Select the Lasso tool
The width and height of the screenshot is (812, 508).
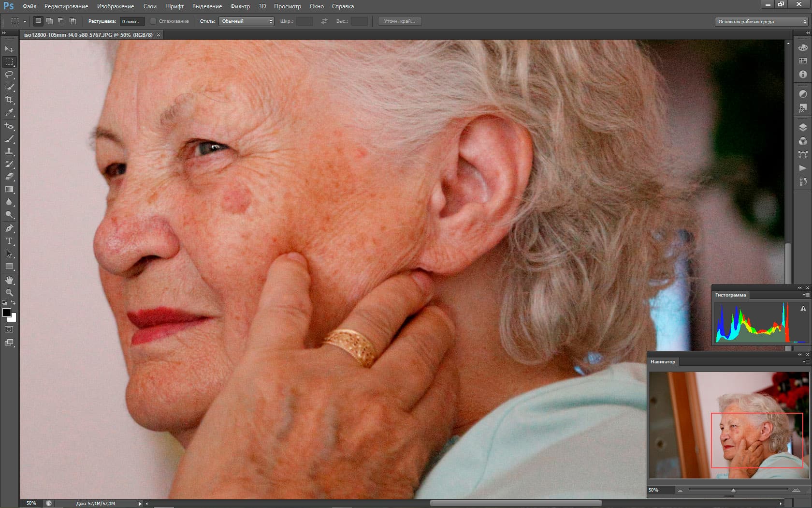pyautogui.click(x=9, y=74)
